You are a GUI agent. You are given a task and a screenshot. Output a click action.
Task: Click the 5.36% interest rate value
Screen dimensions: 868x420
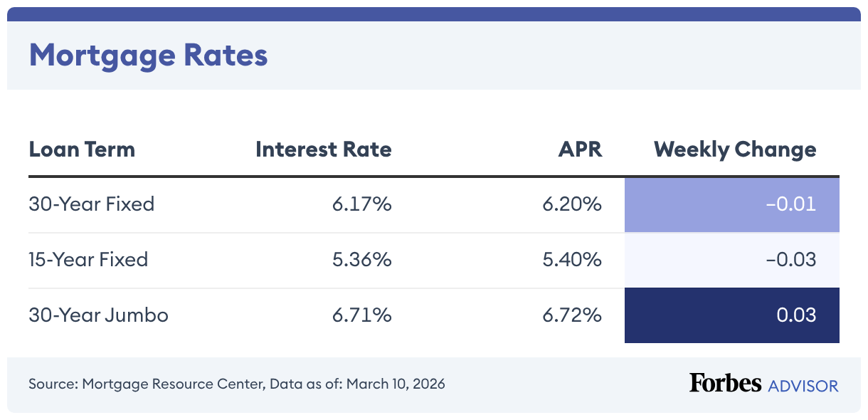pos(361,259)
